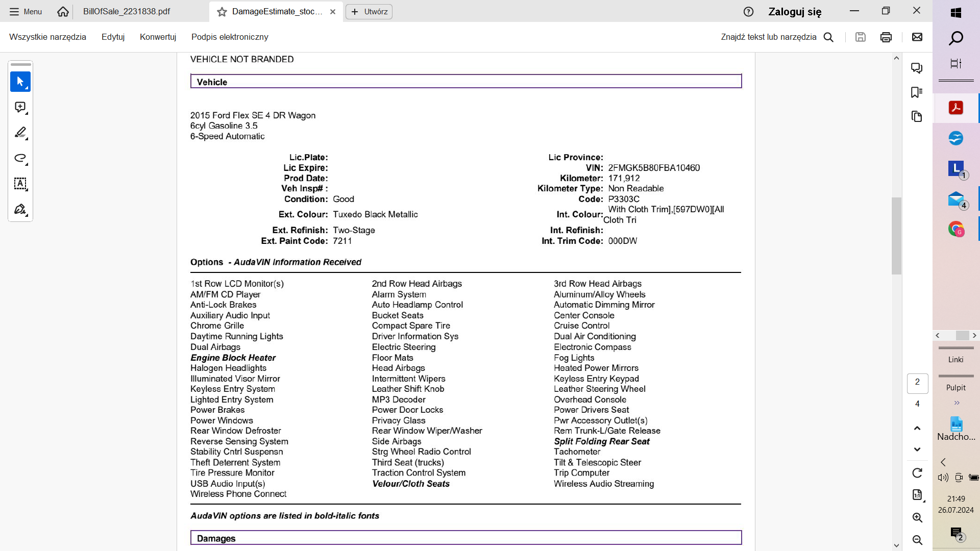Open the Thunderbird taskbar icon

[956, 138]
